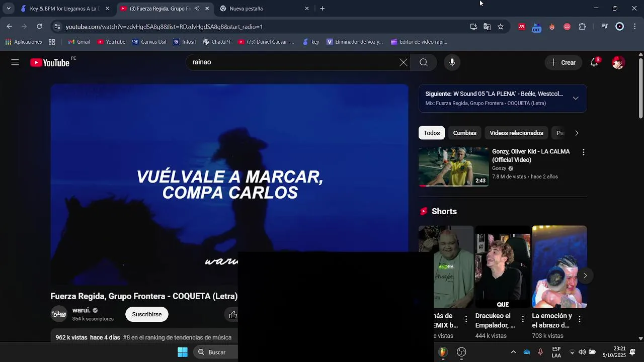Mute the Fuerza Regida tab audio
644x362 pixels.
coord(197,9)
